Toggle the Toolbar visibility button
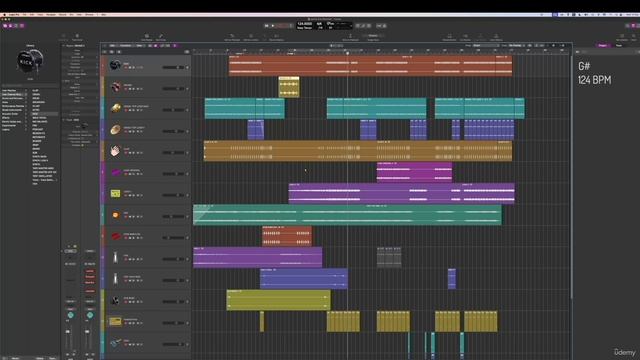640x360 pixels. click(22, 26)
